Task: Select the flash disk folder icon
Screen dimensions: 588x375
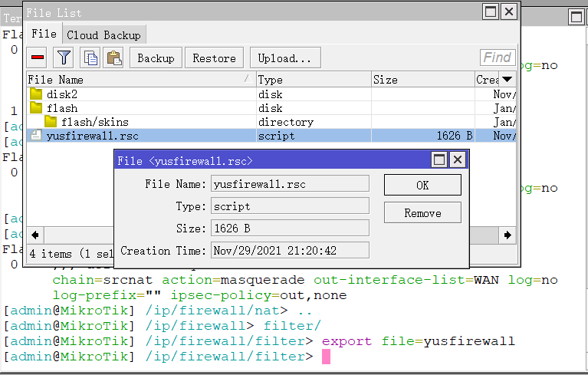Action: [x=37, y=108]
